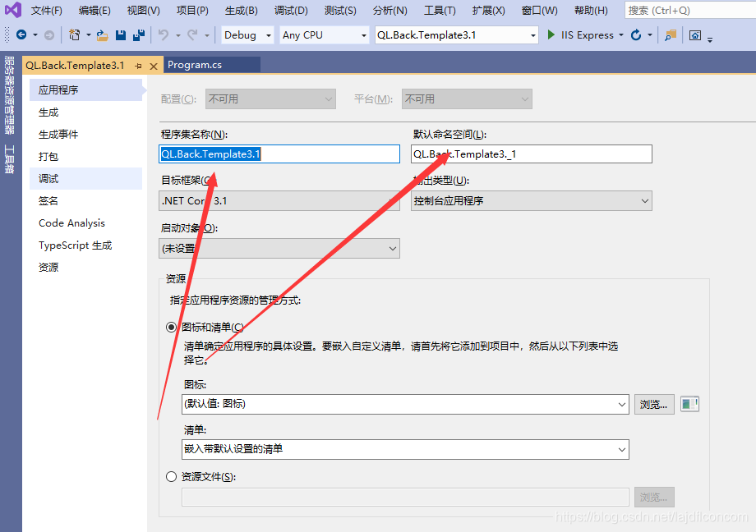Open the 调试(D) menu
Image resolution: width=756 pixels, height=532 pixels.
click(291, 10)
